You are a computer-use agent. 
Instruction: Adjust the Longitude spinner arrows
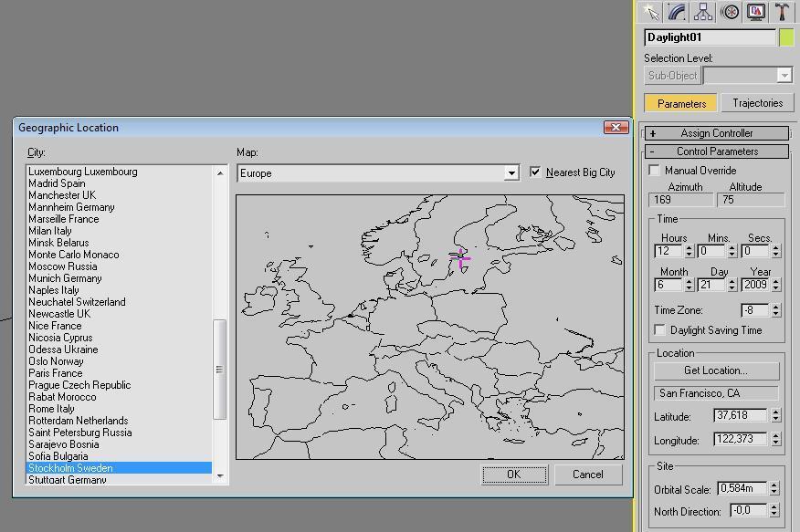776,439
